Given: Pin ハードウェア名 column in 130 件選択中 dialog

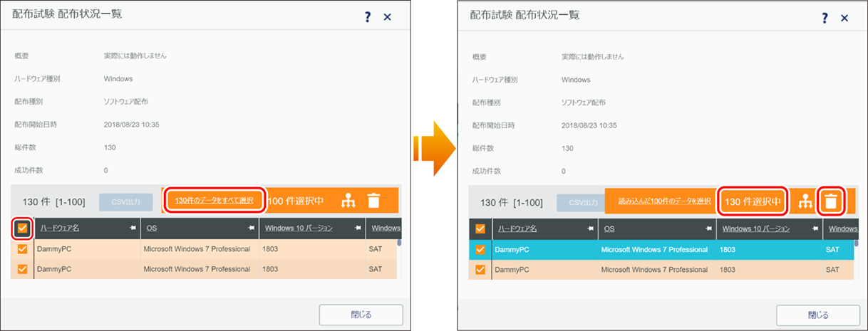Looking at the screenshot, I should pyautogui.click(x=589, y=228).
